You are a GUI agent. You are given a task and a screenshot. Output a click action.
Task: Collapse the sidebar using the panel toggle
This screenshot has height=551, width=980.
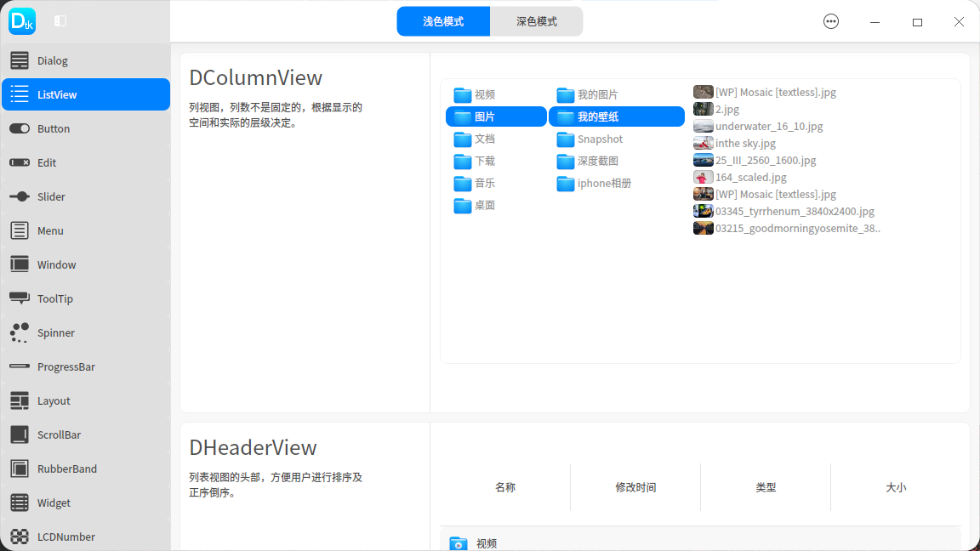click(60, 20)
